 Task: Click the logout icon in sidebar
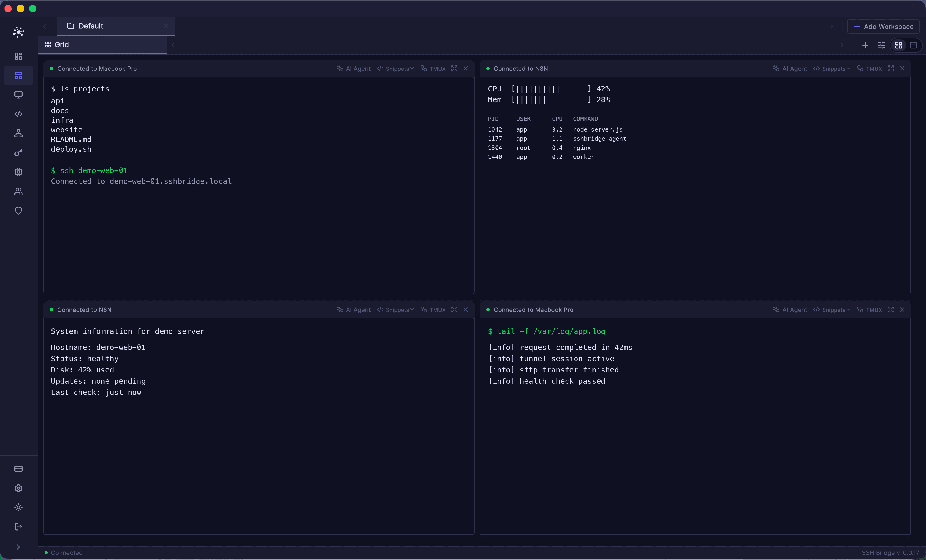click(18, 527)
